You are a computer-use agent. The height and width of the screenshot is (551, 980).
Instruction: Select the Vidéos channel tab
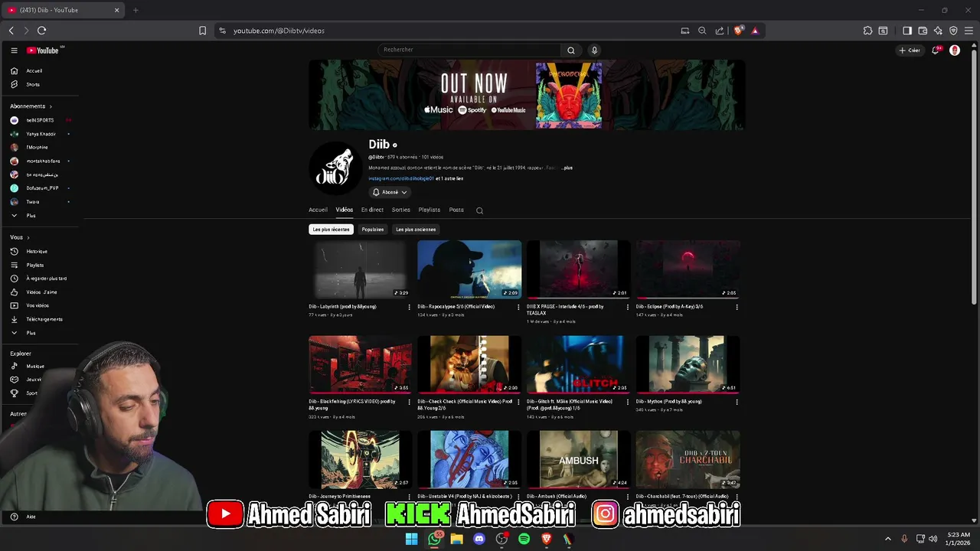coord(345,210)
